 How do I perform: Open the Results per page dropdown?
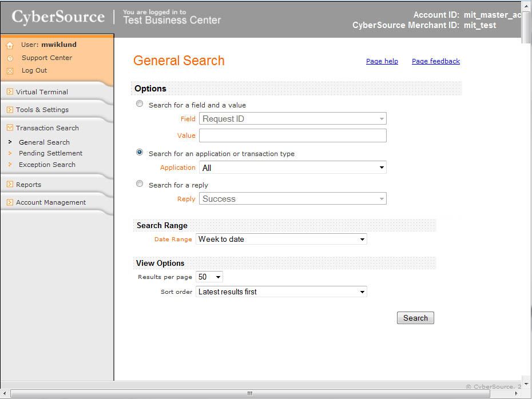click(209, 277)
